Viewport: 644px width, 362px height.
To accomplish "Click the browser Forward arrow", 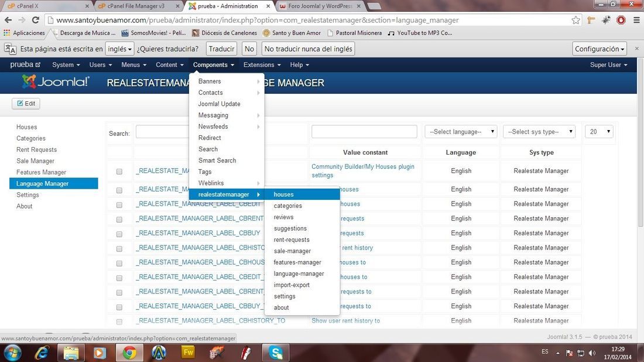I will pyautogui.click(x=22, y=20).
